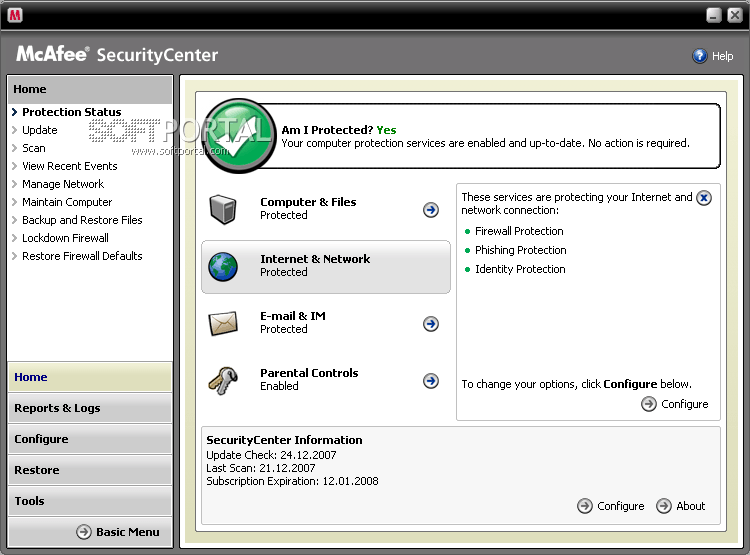750x555 pixels.
Task: Minimize the SecurityCenter window
Action: click(x=714, y=15)
